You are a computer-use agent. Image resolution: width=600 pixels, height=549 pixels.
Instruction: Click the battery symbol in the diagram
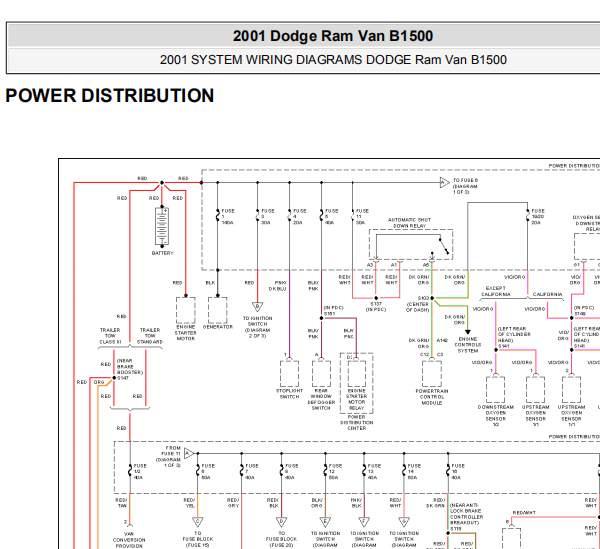click(162, 226)
